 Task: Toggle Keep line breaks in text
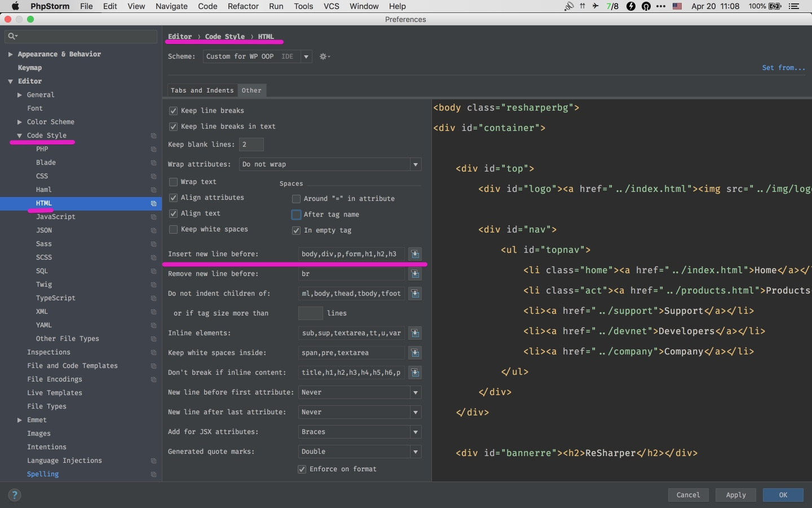coord(174,126)
